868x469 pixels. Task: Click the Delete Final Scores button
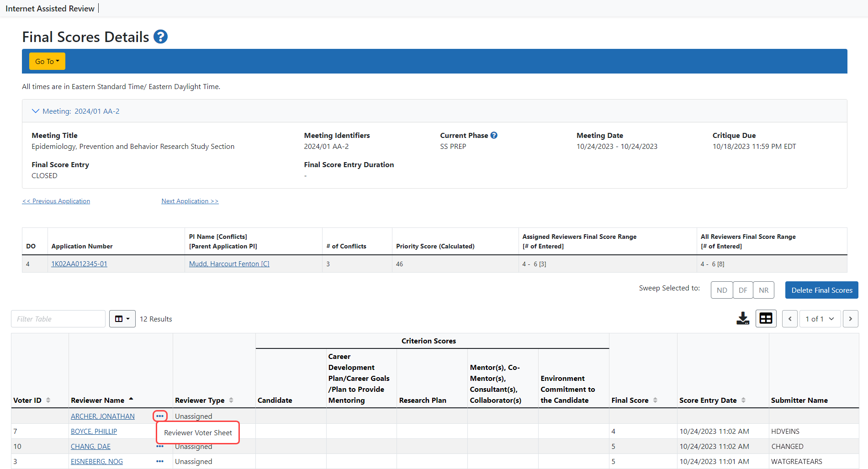822,290
